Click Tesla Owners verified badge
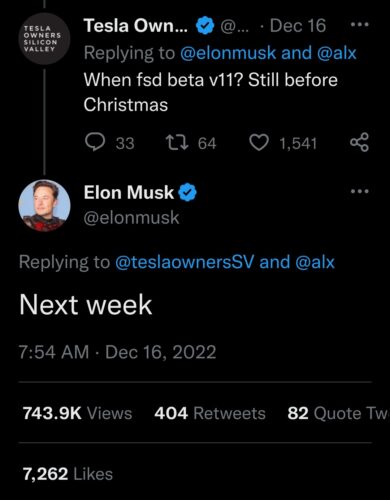 coord(205,26)
